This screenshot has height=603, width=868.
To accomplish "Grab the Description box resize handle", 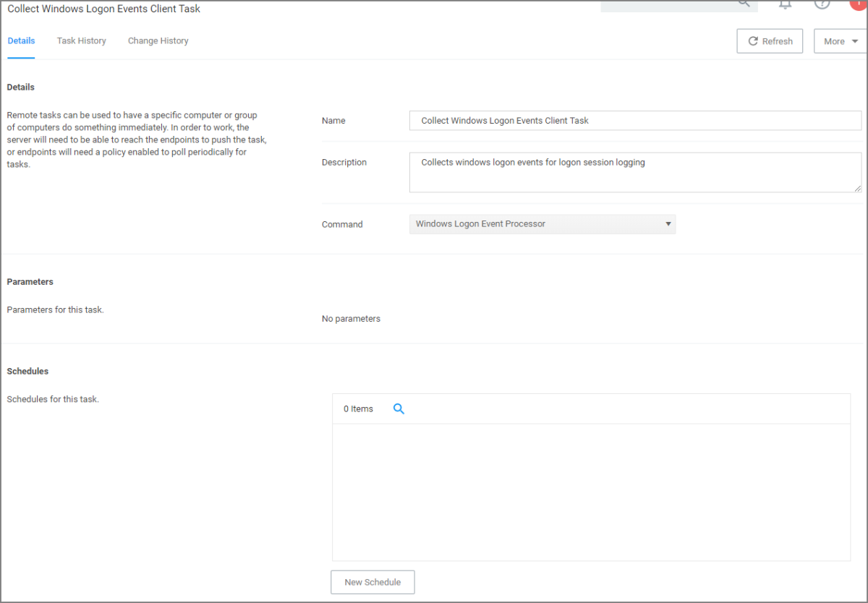I will (x=856, y=187).
